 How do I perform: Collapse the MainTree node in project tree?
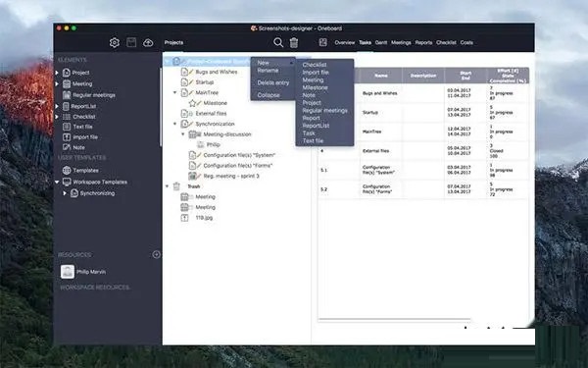[x=174, y=92]
